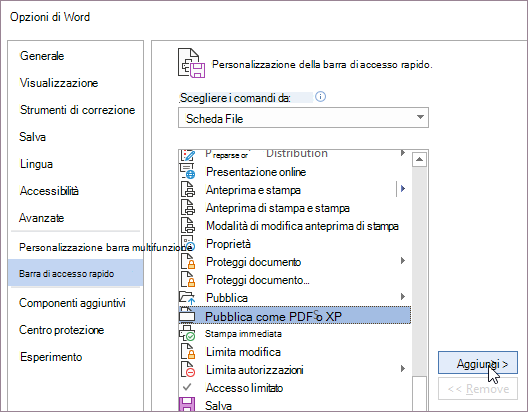
Task: Click the Accesso limitato checkmark icon
Action: tap(187, 387)
